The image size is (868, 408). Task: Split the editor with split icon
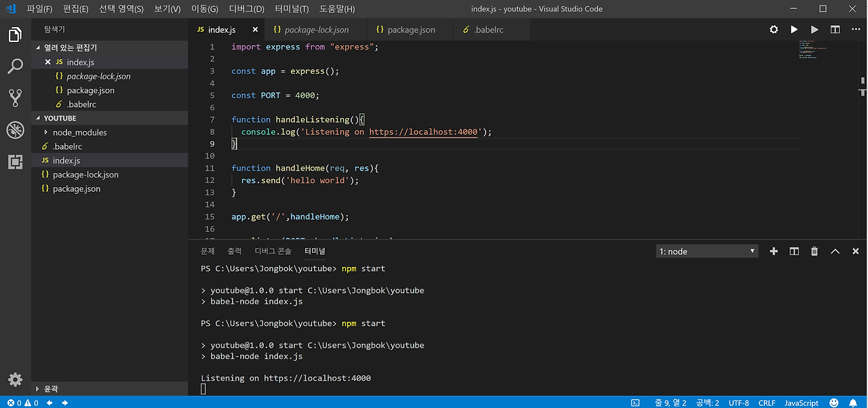coord(835,30)
